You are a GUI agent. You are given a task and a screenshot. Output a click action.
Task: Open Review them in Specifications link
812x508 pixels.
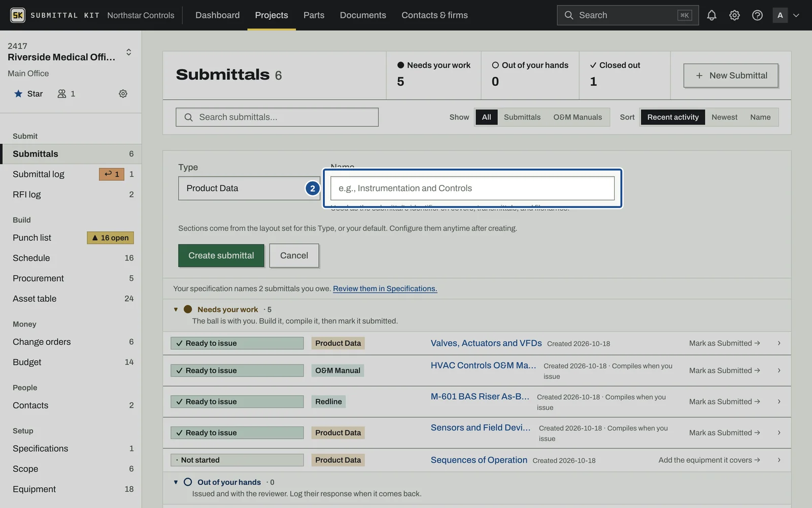click(x=385, y=289)
